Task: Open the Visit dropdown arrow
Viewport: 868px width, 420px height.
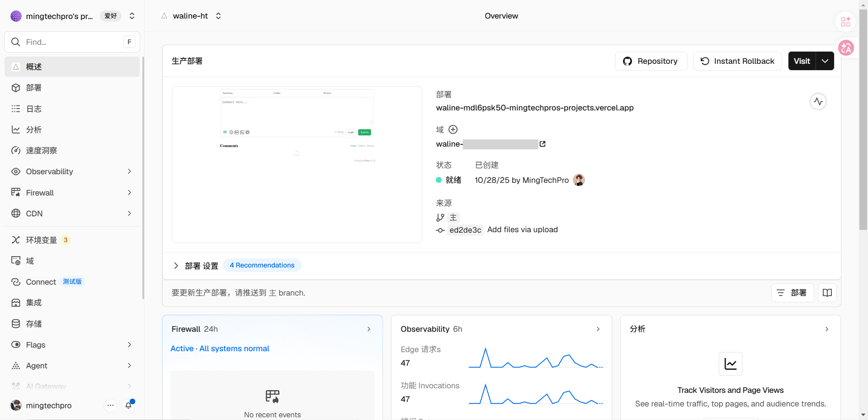Action: click(x=825, y=61)
